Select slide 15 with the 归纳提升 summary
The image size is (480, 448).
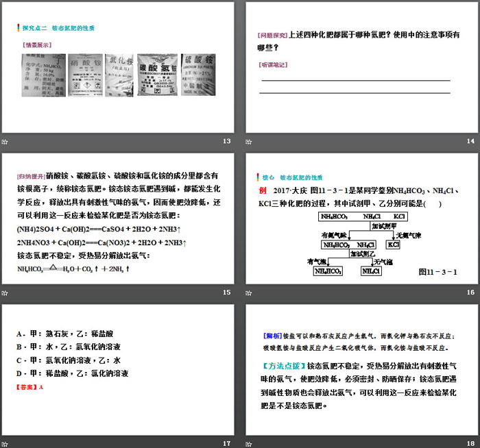coord(117,218)
